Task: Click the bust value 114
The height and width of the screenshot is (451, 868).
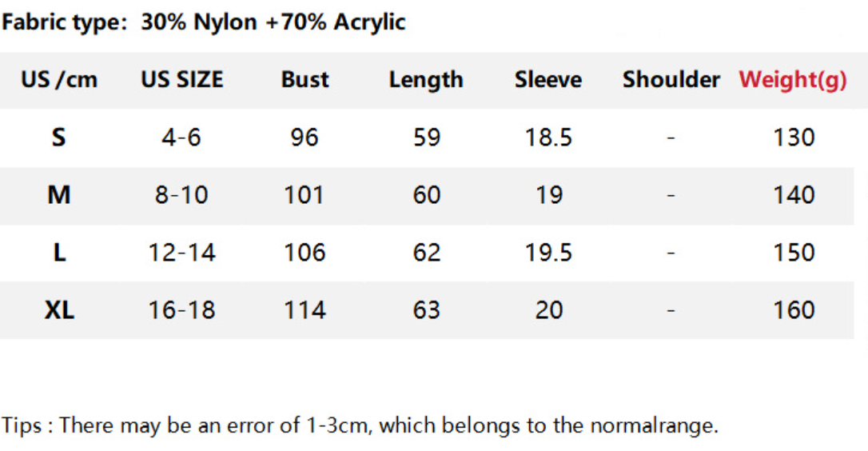Action: point(305,310)
